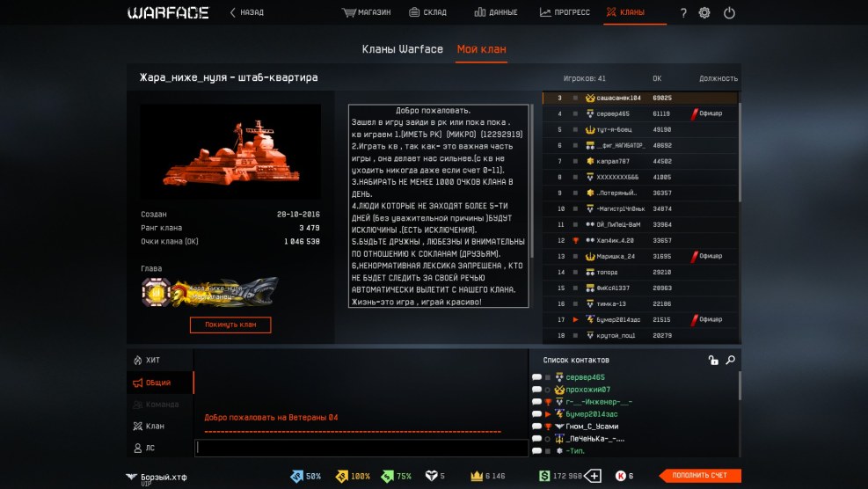This screenshot has height=489, width=868.
Task: Click the green 75% booster icon
Action: pos(387,476)
